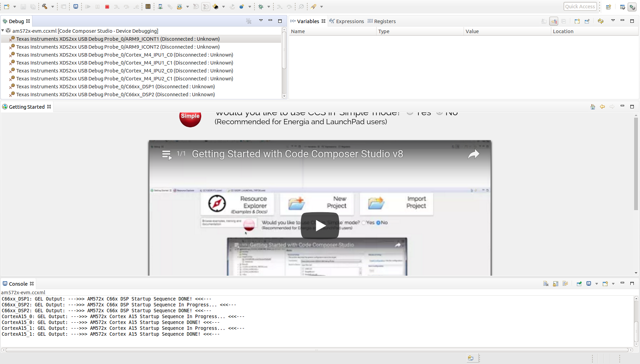Click the Quick Access search field
Screen dimensions: 640x364
pos(580,7)
